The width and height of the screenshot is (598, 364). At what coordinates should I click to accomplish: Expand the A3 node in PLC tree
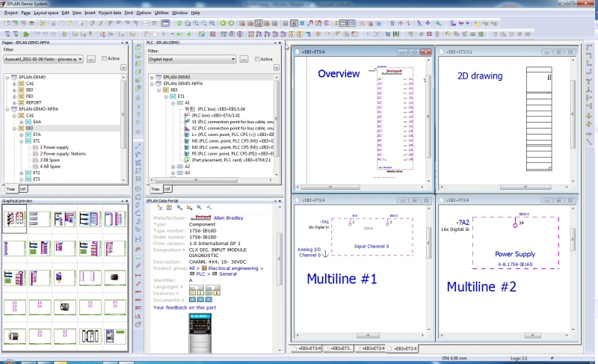[x=173, y=173]
